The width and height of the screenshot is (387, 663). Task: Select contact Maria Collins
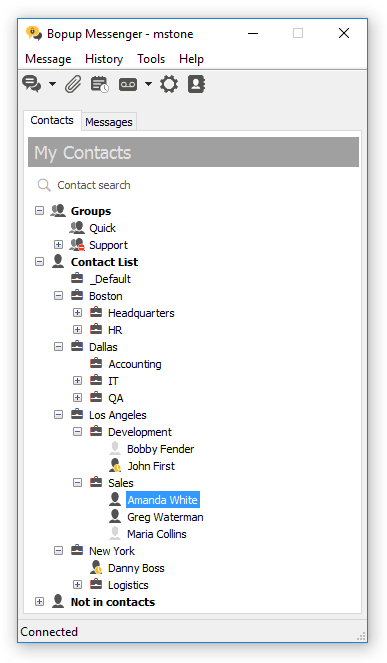coord(156,534)
